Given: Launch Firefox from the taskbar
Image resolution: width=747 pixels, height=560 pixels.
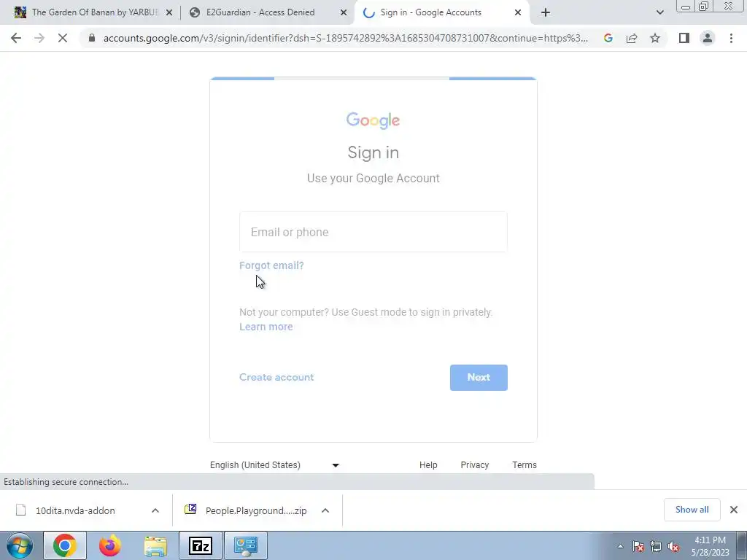Looking at the screenshot, I should coord(110,545).
